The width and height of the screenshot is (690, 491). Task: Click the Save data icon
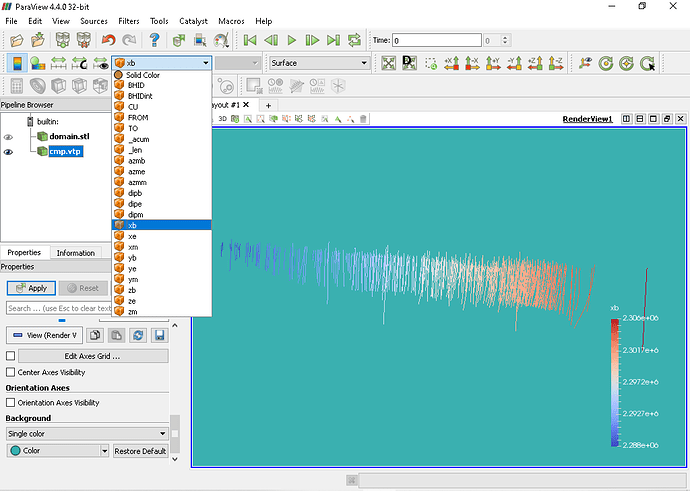(38, 40)
